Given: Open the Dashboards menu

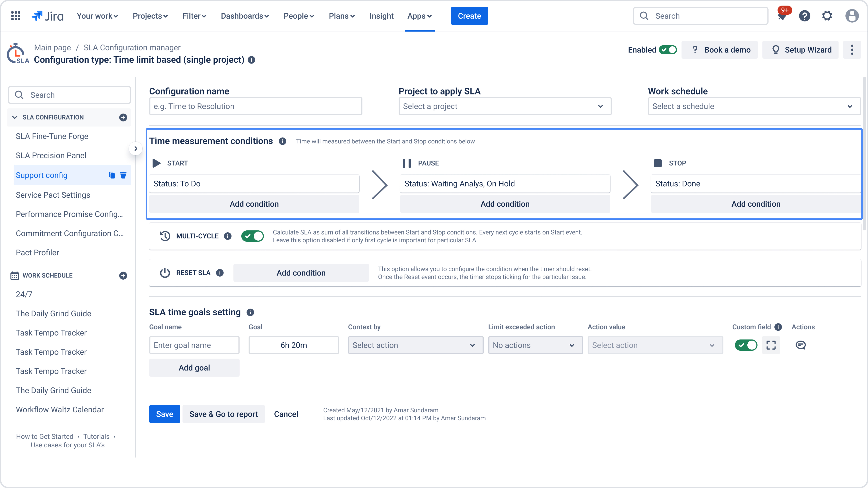Looking at the screenshot, I should (245, 16).
